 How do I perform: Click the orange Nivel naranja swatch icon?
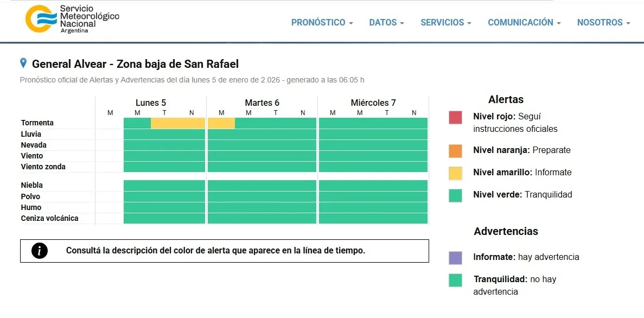(x=455, y=150)
